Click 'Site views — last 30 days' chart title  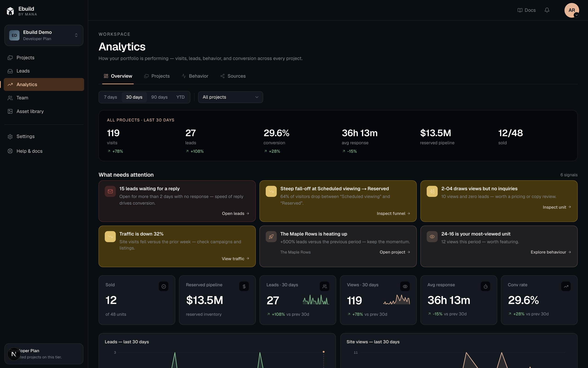pos(373,342)
